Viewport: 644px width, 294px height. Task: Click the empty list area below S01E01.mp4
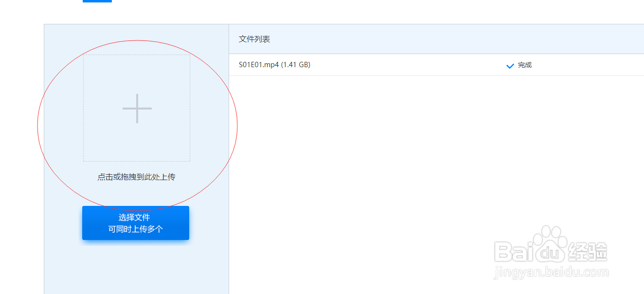[x=436, y=185]
